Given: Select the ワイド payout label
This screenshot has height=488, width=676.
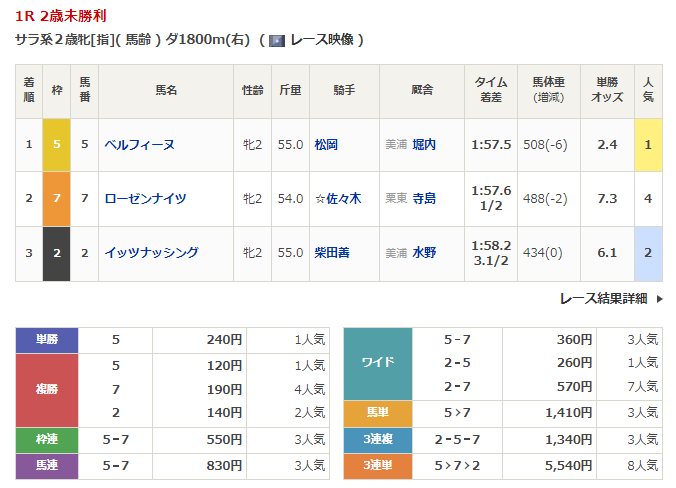Looking at the screenshot, I should click(377, 363).
